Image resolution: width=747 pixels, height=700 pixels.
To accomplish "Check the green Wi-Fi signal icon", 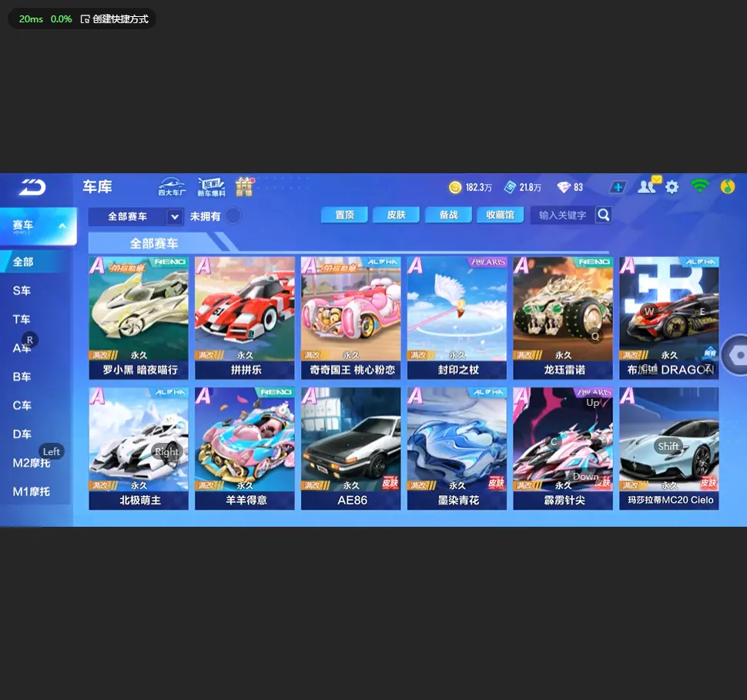I will click(699, 186).
